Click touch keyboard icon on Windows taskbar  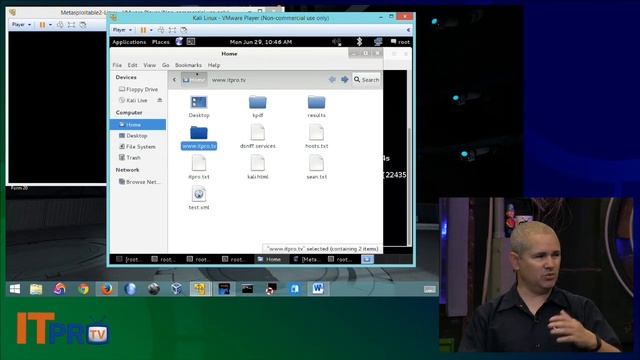point(429,289)
